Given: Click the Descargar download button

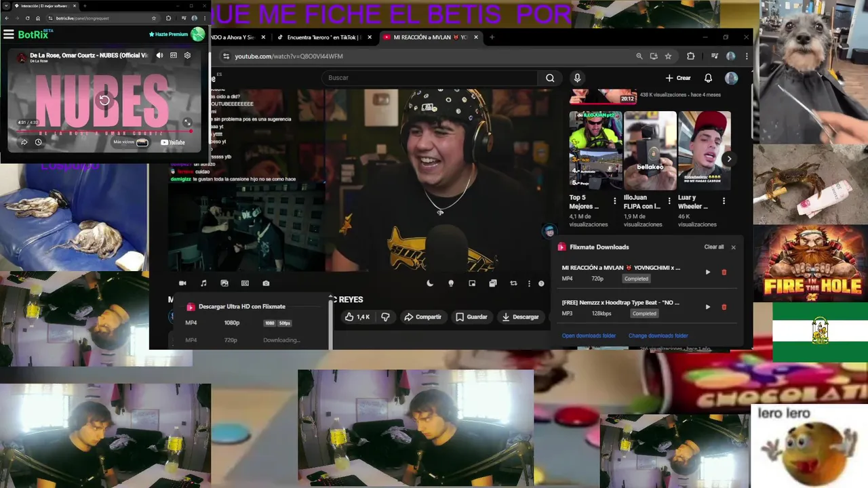Looking at the screenshot, I should 520,317.
